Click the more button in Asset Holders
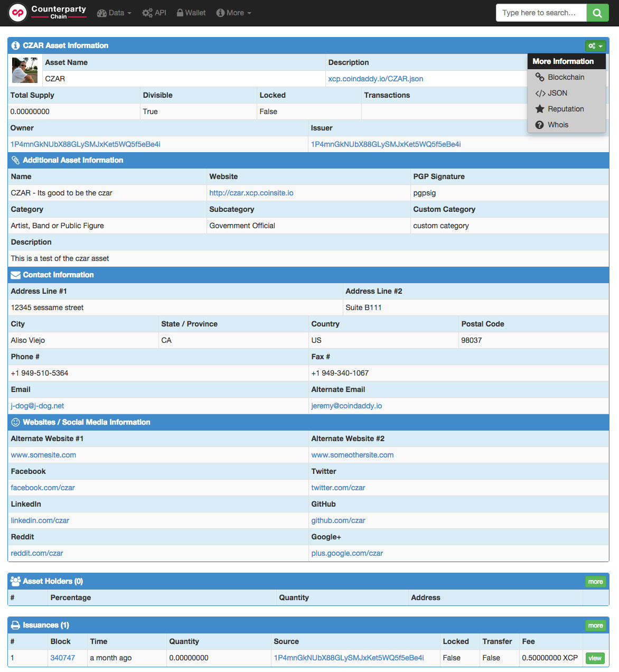 [x=595, y=582]
